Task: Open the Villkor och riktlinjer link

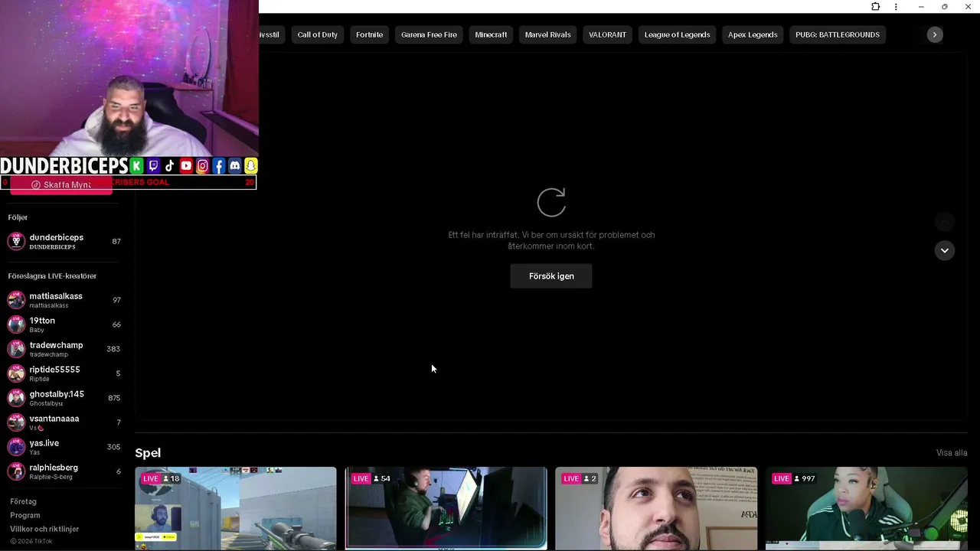Action: 44,529
